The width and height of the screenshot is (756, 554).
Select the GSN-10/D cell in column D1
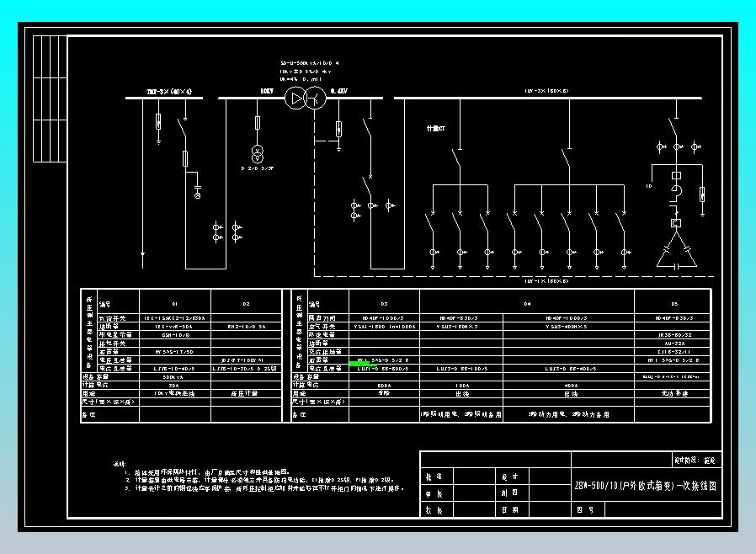pos(175,334)
